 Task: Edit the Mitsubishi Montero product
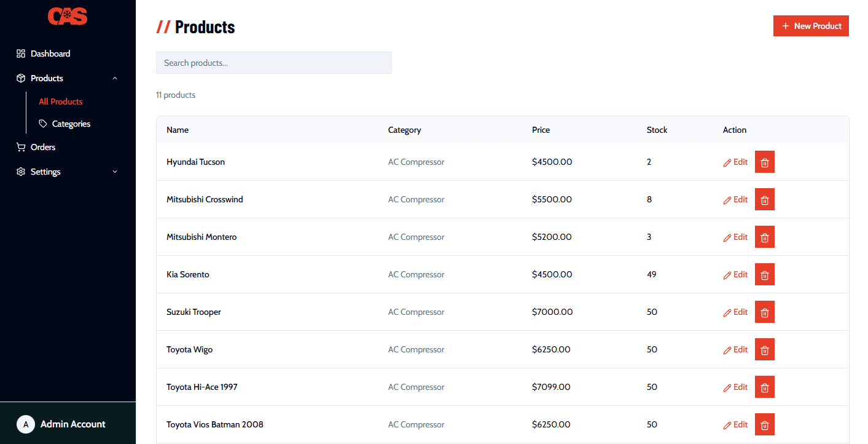(735, 237)
